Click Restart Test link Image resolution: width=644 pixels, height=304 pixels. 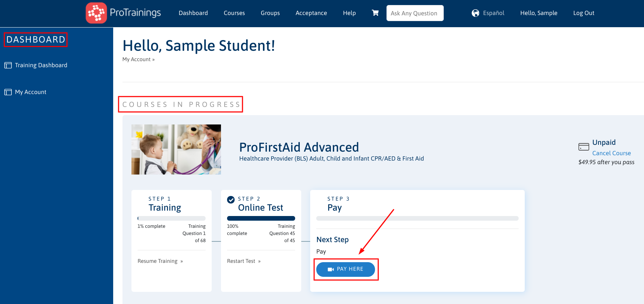pyautogui.click(x=244, y=261)
